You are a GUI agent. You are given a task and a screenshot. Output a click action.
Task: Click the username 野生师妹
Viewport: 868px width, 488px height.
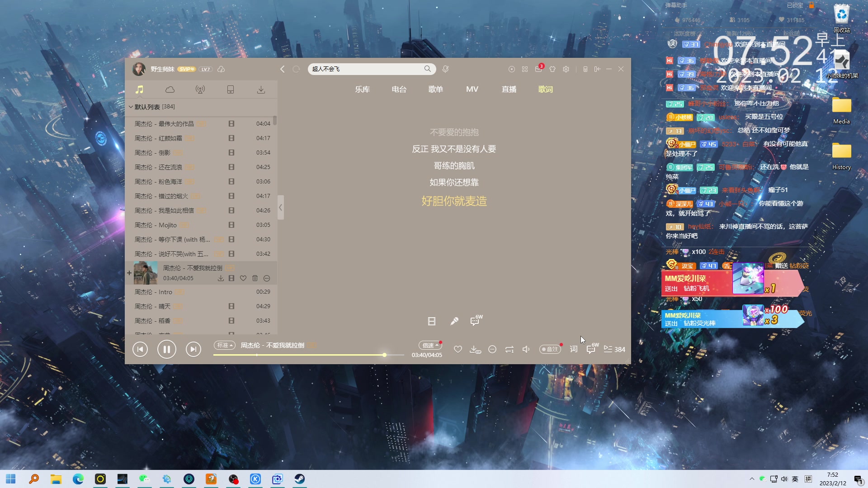163,69
